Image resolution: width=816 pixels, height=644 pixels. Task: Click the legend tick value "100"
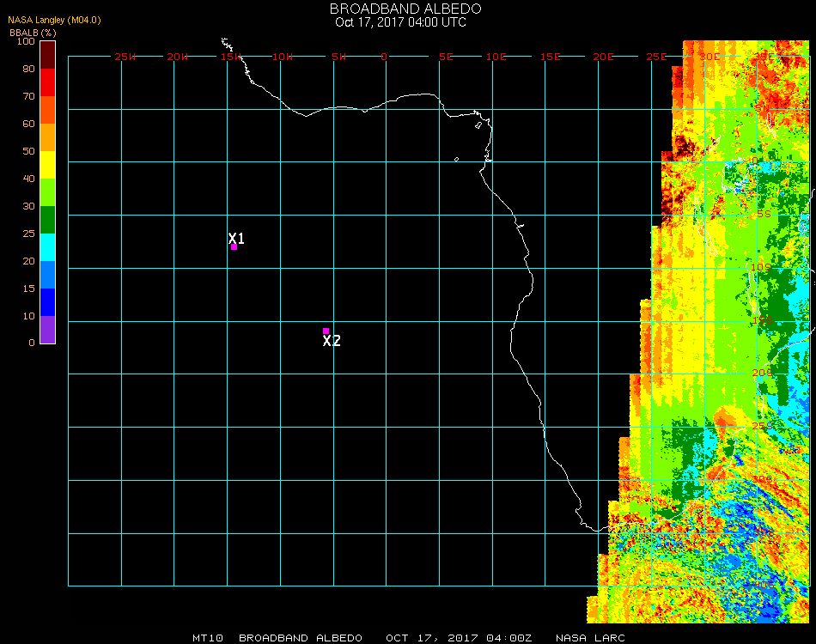click(26, 41)
